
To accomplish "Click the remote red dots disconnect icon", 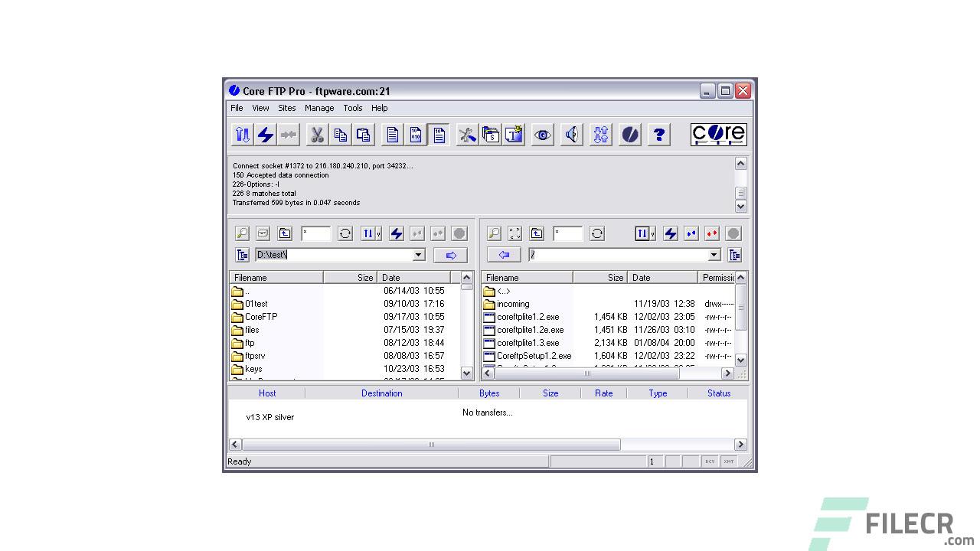I will [x=712, y=233].
